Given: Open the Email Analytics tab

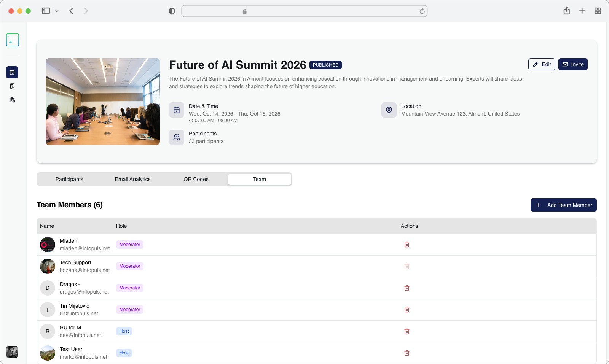Looking at the screenshot, I should [132, 179].
